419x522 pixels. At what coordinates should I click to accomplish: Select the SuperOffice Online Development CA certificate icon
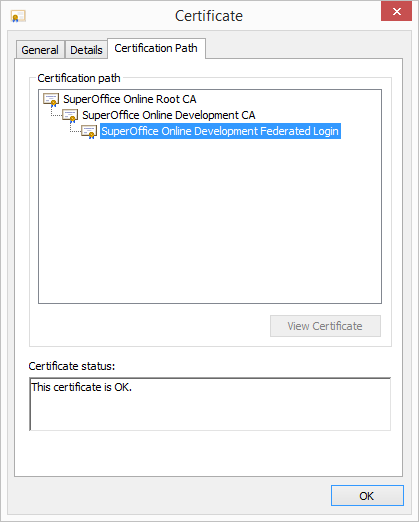70,115
